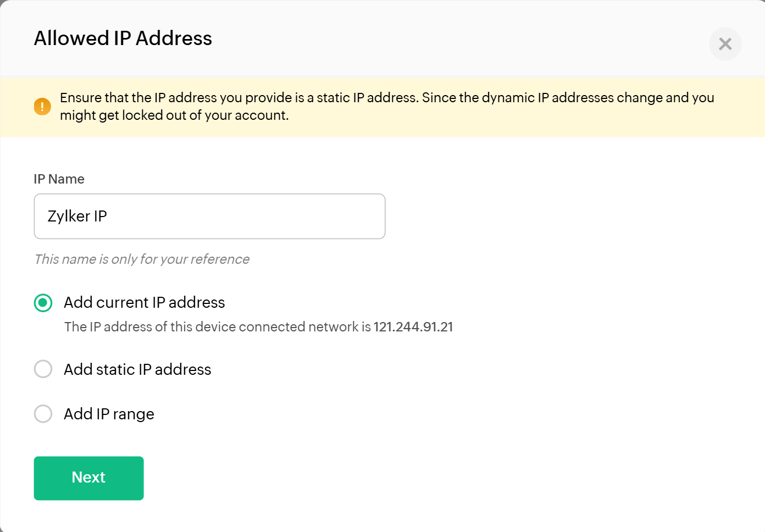This screenshot has width=765, height=532.
Task: Click the 'Add current IP address' label text
Action: click(x=145, y=303)
